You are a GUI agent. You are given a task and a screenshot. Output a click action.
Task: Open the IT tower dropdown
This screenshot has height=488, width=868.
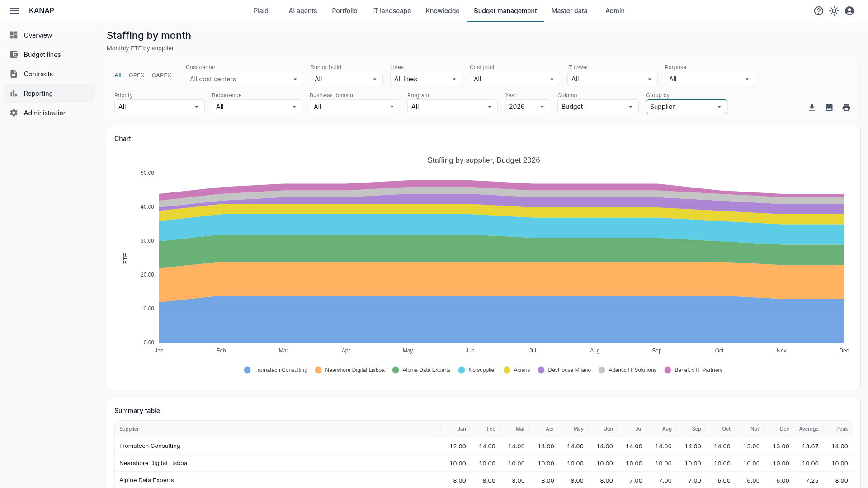coord(613,79)
